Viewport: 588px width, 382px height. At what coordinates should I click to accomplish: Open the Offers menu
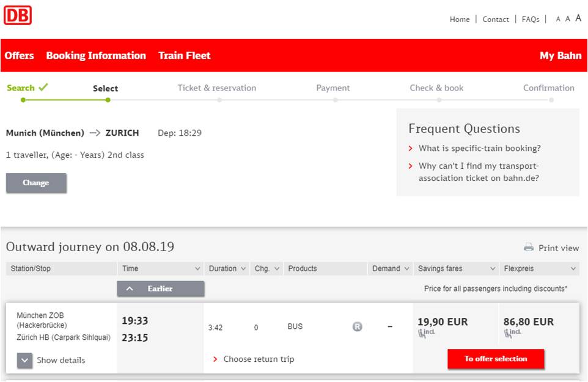coord(19,56)
